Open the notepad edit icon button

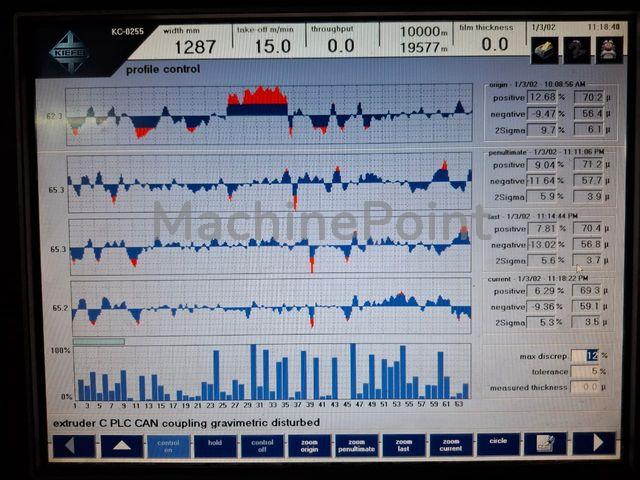click(x=545, y=444)
